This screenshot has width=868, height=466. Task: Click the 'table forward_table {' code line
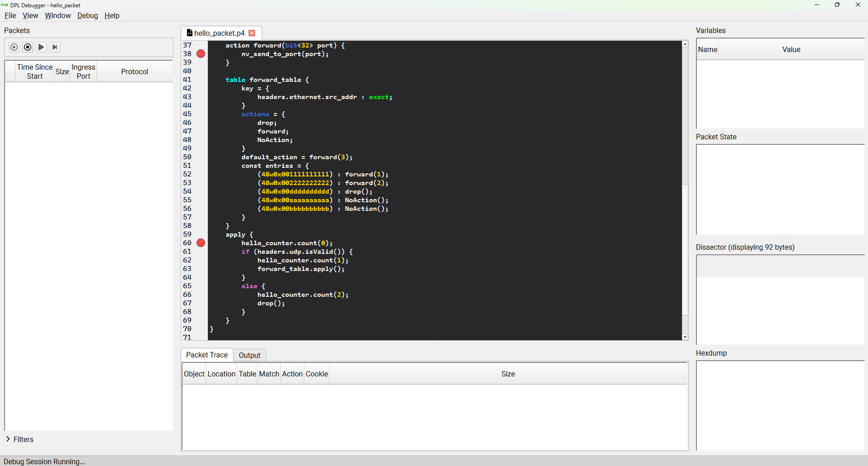(267, 80)
